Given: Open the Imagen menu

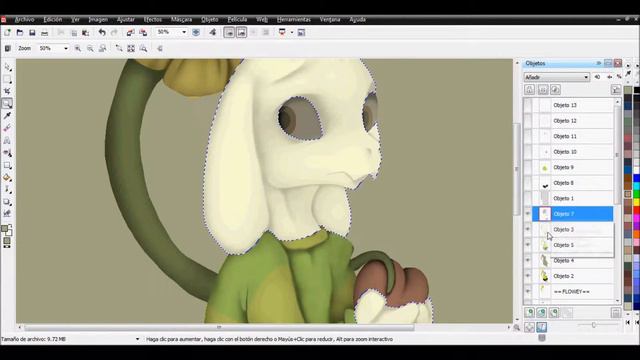Looking at the screenshot, I should pos(98,20).
